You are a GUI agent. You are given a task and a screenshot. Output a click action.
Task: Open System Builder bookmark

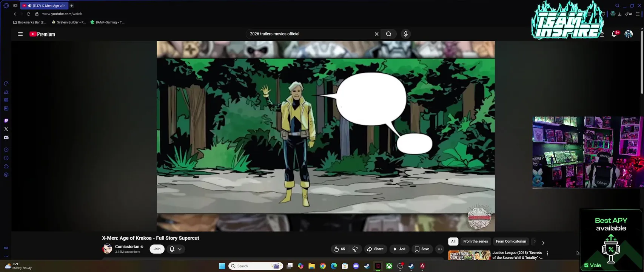tap(69, 22)
